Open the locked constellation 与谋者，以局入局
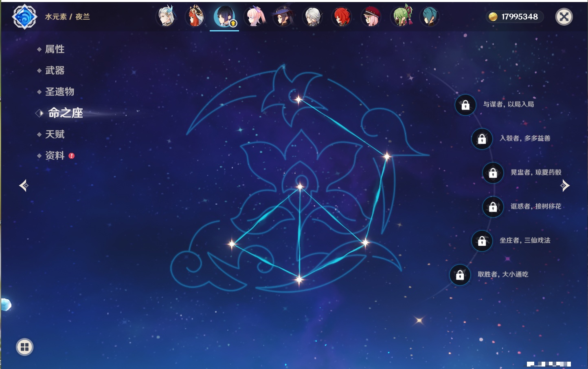Screen dimensions: 588x369 click(x=465, y=105)
